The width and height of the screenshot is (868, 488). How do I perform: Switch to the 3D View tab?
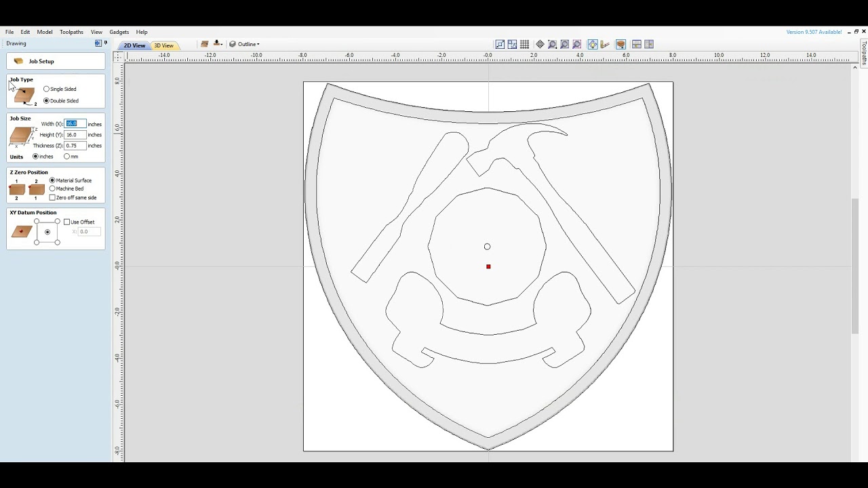pos(163,45)
